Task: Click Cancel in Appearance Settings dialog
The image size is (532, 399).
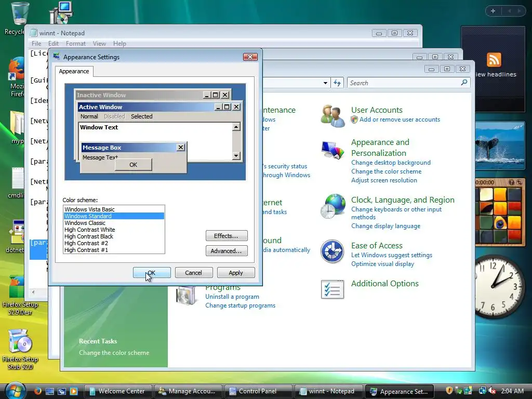Action: click(x=194, y=272)
